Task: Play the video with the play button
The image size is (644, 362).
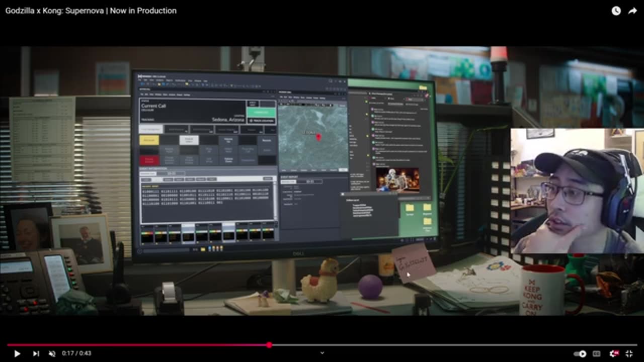Action: pos(17,353)
